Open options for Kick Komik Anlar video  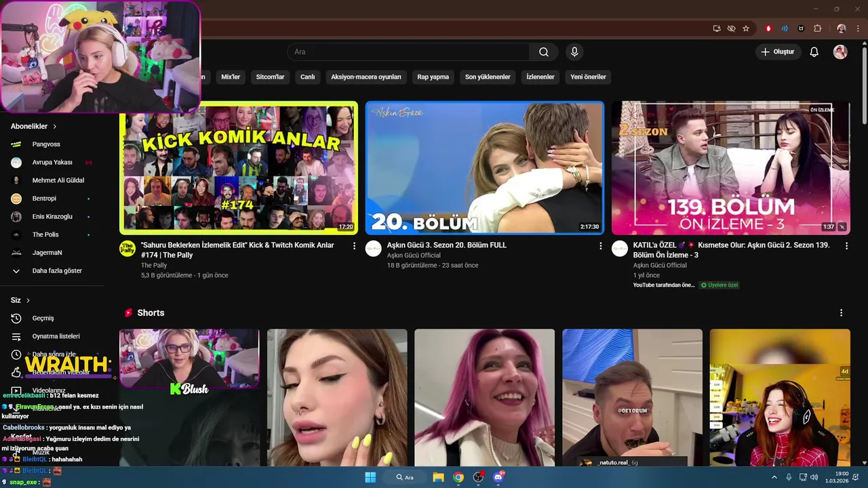[354, 246]
